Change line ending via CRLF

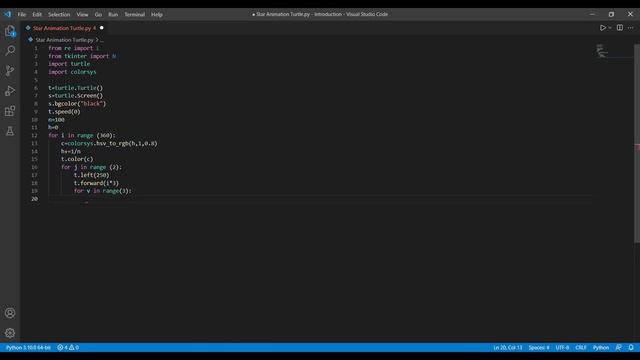pyautogui.click(x=581, y=348)
